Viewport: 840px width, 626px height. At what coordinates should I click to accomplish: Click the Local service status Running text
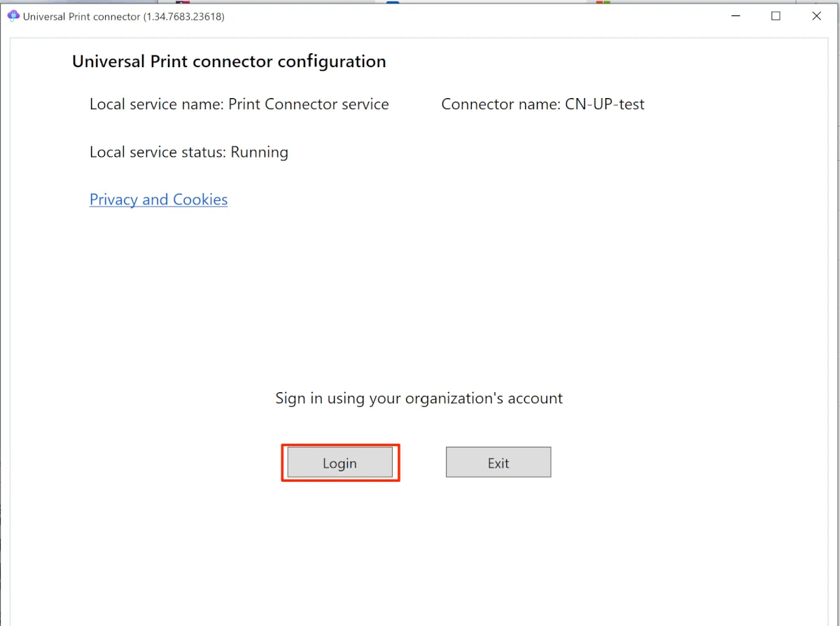(x=188, y=152)
